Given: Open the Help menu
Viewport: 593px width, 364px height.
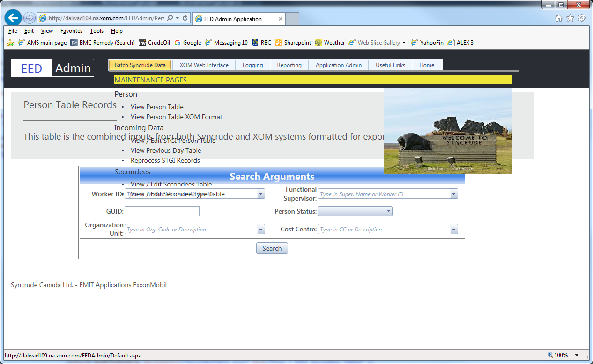Looking at the screenshot, I should (x=117, y=31).
